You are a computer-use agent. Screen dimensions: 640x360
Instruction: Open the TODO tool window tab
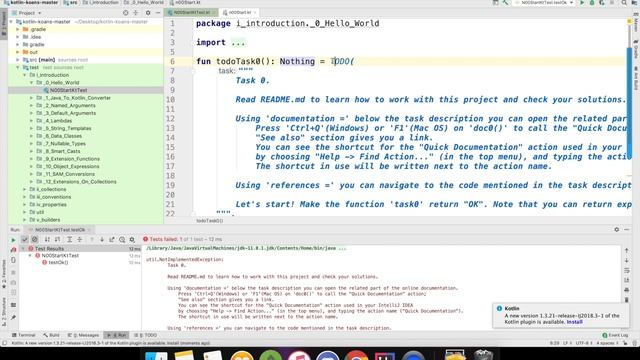pos(146,335)
